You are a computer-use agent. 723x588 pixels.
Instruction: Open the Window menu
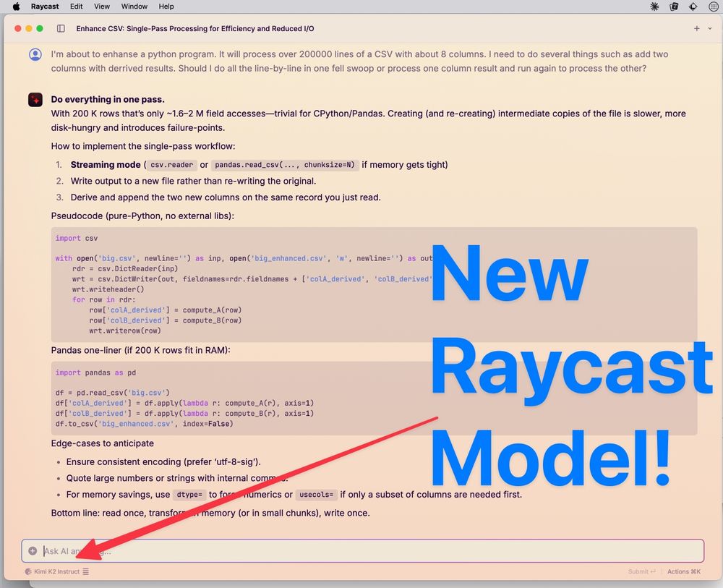(134, 7)
